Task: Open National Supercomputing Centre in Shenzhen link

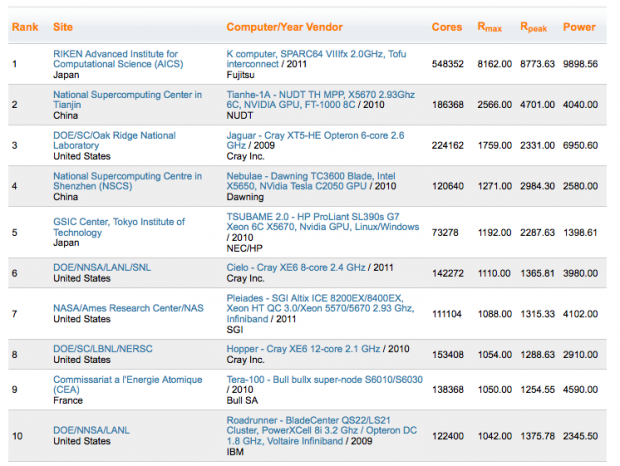Action: point(127,181)
